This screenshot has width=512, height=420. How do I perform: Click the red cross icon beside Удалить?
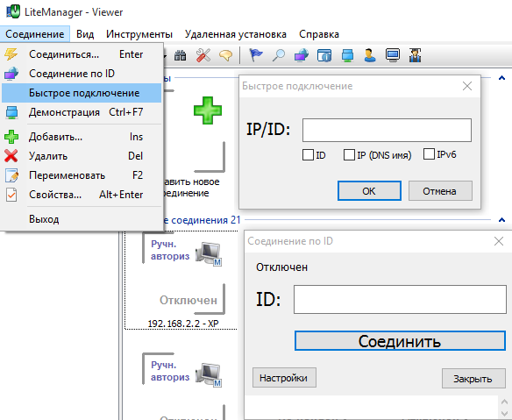coord(11,156)
